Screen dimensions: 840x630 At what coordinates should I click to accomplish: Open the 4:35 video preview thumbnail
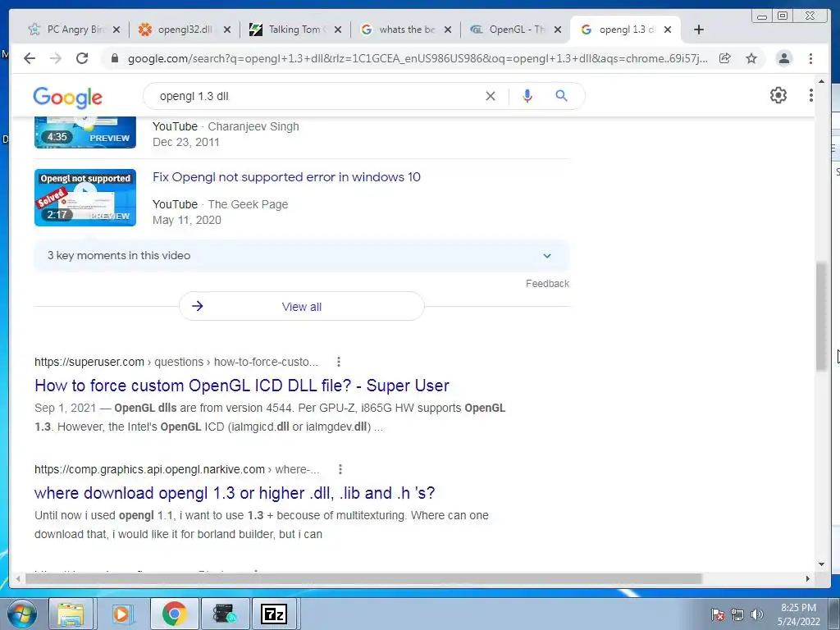pos(85,132)
